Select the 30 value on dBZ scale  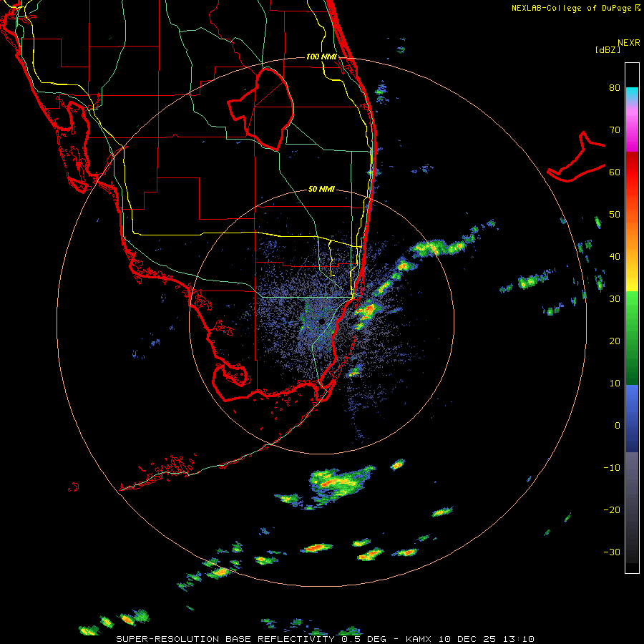[x=615, y=298]
